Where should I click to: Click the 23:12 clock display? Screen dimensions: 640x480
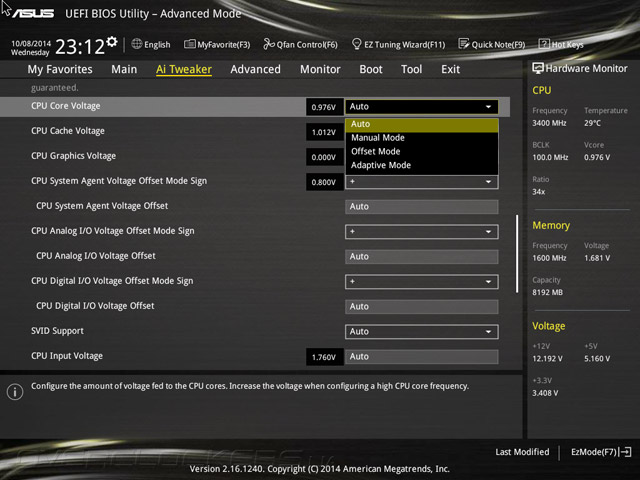[x=80, y=47]
